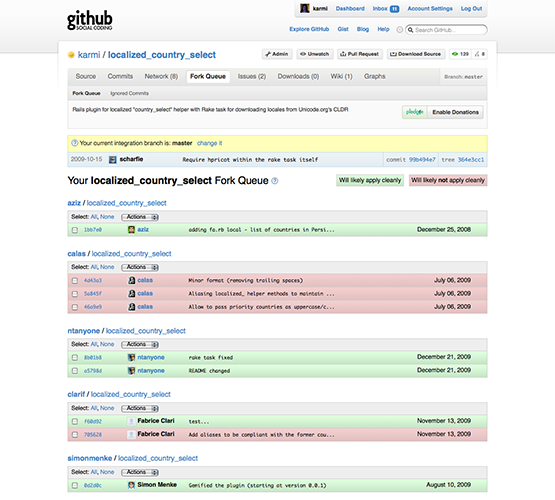Check the ntanyone README changed checkbox
Screen dimensions: 555x500
coord(75,371)
